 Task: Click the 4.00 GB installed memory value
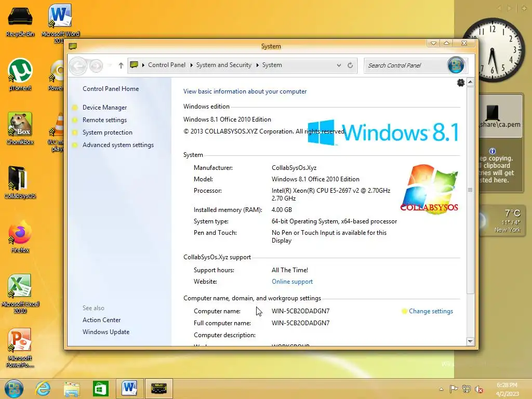282,210
